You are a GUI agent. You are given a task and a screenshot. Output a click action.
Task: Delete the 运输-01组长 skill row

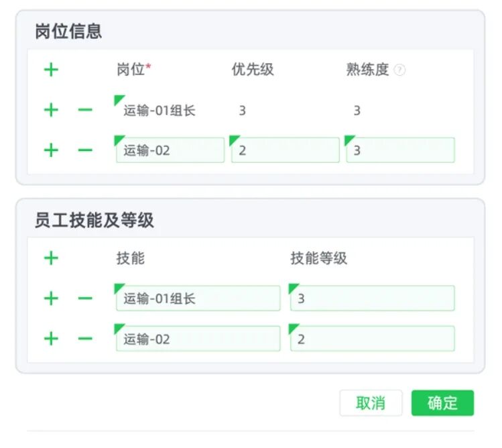click(85, 298)
